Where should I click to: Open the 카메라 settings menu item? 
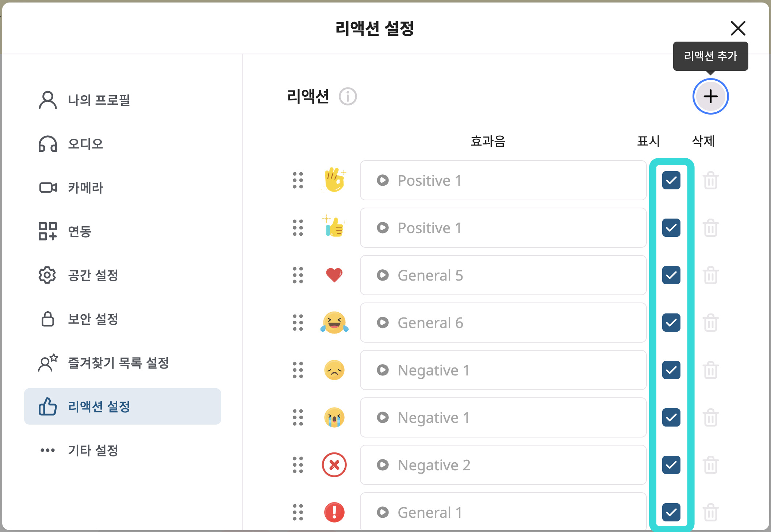point(47,188)
